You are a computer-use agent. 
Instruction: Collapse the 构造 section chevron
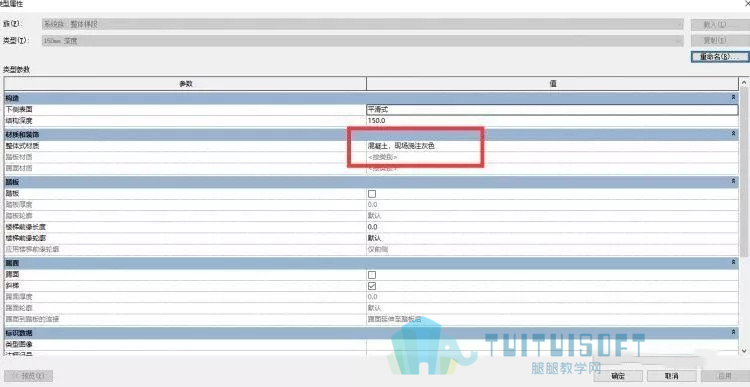[x=733, y=98]
